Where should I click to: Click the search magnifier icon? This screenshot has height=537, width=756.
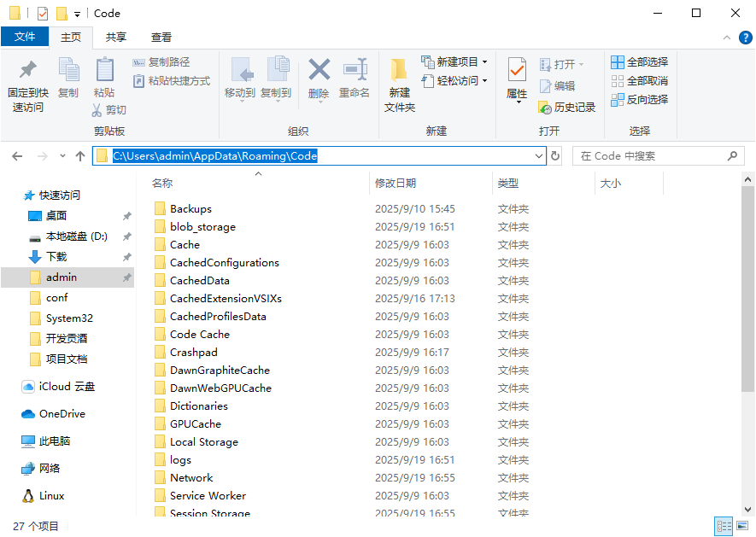click(x=732, y=156)
